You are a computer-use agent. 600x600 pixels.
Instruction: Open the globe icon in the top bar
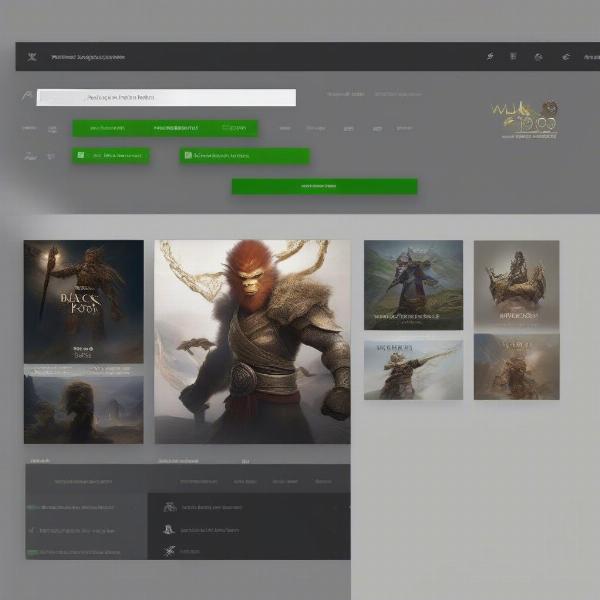[538, 57]
